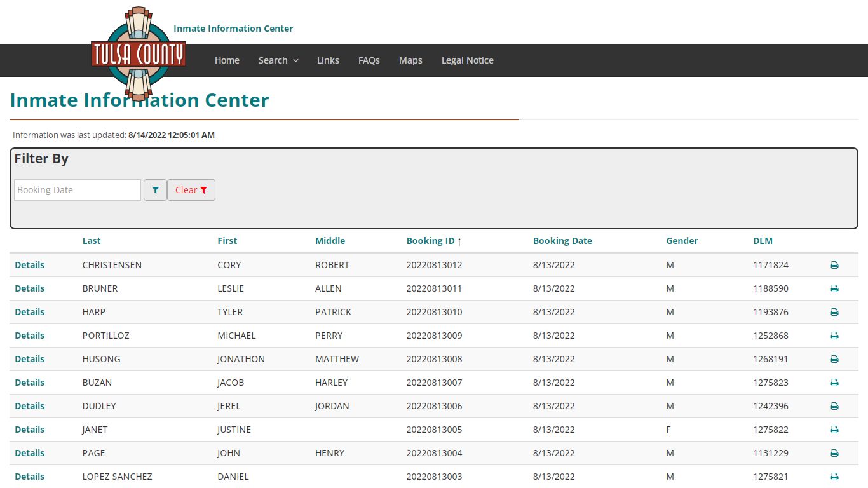Select the Inmate Information Center page heading
Screen dimensions: 868x488
(140, 100)
